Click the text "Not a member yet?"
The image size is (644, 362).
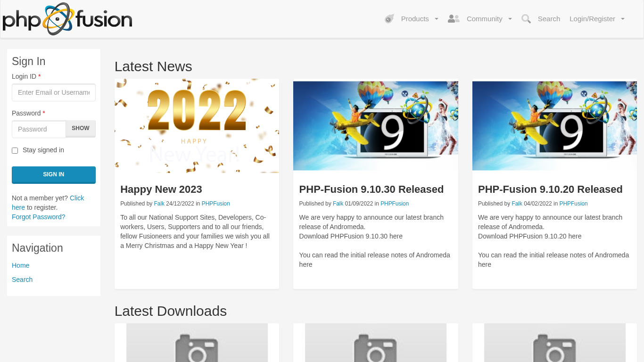40,198
